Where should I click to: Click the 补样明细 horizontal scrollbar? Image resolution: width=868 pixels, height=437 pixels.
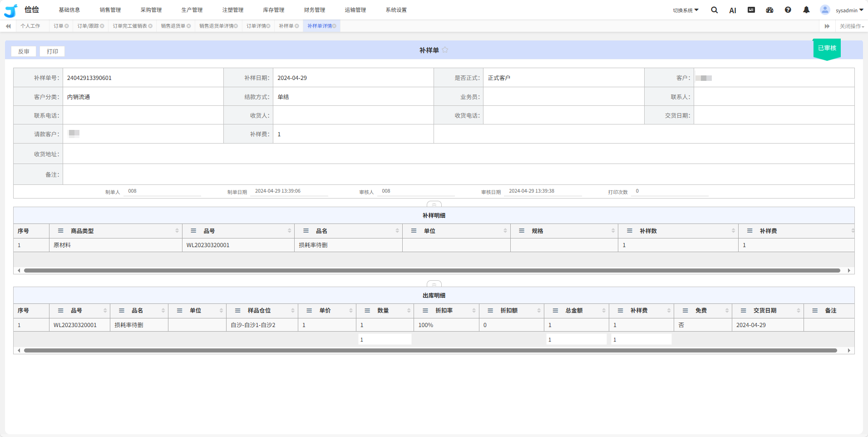coord(431,271)
